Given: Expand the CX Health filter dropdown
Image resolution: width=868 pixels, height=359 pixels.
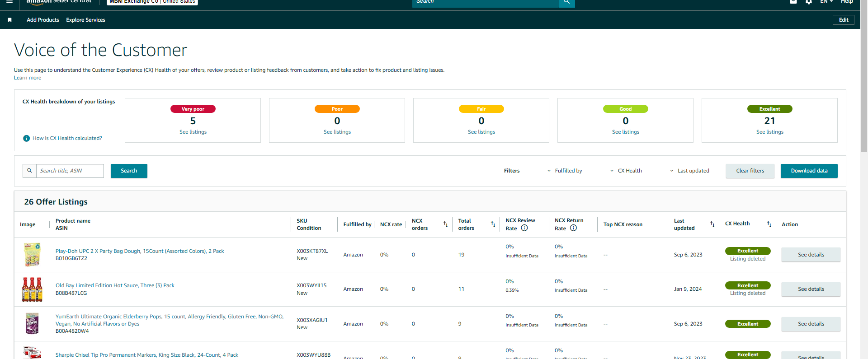Looking at the screenshot, I should [626, 171].
